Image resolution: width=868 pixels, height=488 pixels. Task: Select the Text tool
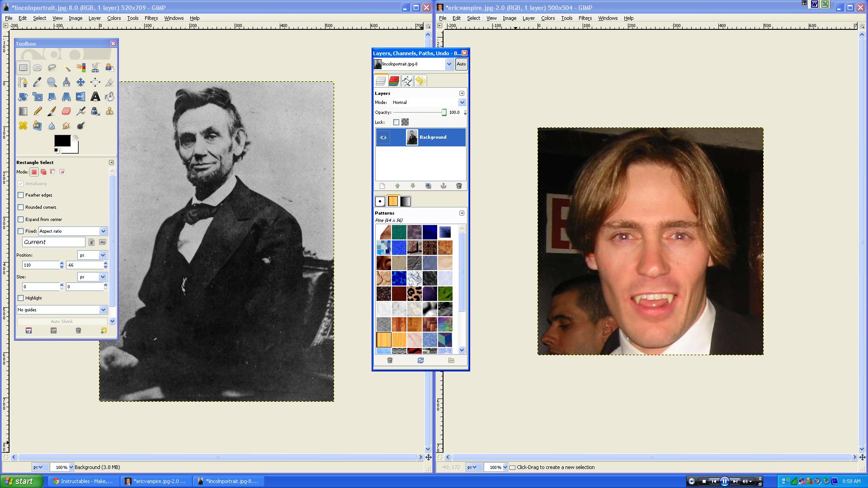point(95,97)
